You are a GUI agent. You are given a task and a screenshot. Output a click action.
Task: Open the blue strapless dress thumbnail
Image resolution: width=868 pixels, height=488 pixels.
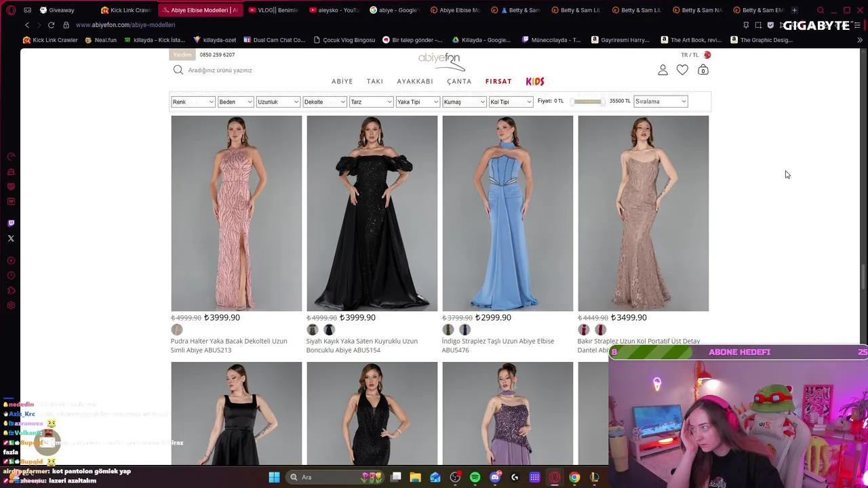tap(508, 213)
